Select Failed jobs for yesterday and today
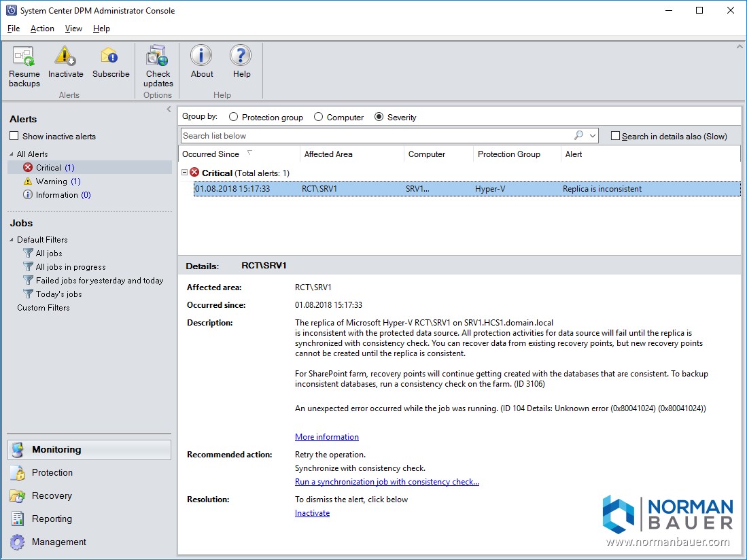The image size is (747, 560). click(x=99, y=280)
